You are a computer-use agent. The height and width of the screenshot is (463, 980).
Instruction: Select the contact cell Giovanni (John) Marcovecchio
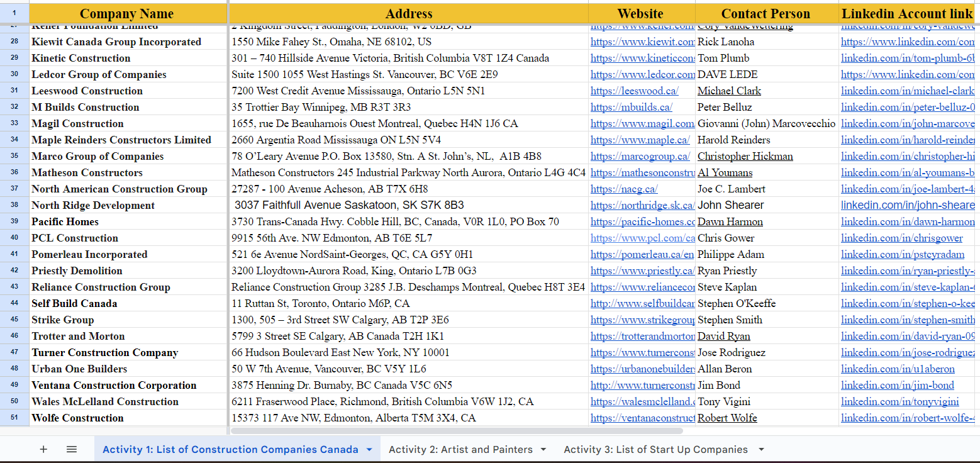point(767,124)
